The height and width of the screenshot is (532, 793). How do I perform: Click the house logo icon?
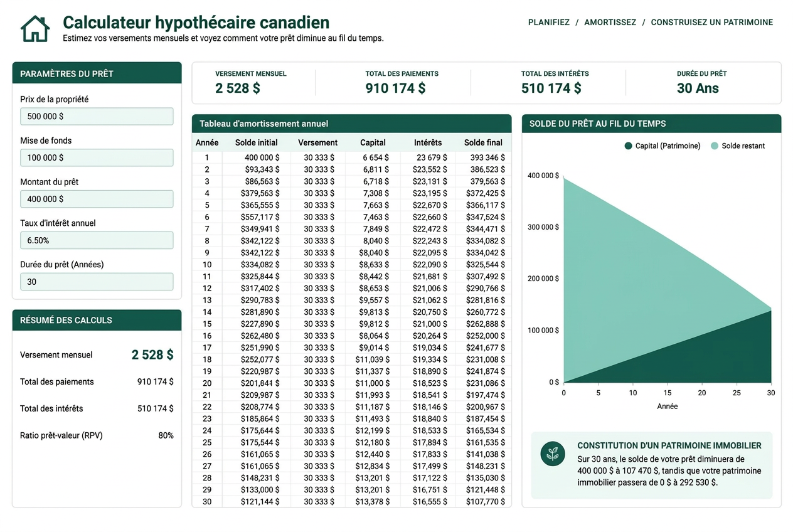(35, 29)
